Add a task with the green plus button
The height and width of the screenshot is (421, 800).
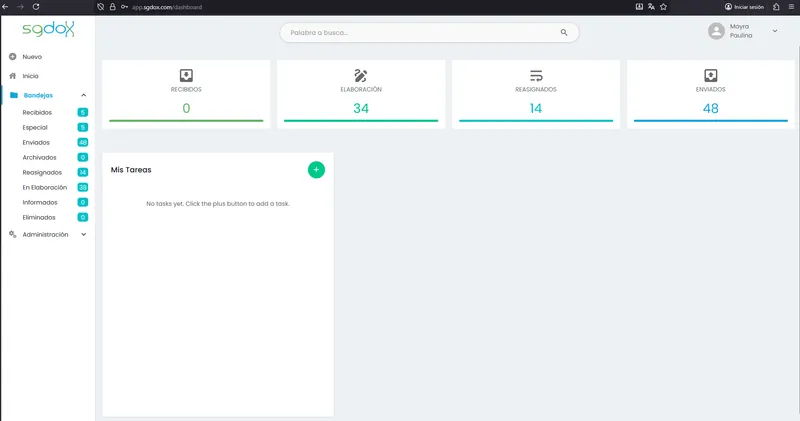316,170
